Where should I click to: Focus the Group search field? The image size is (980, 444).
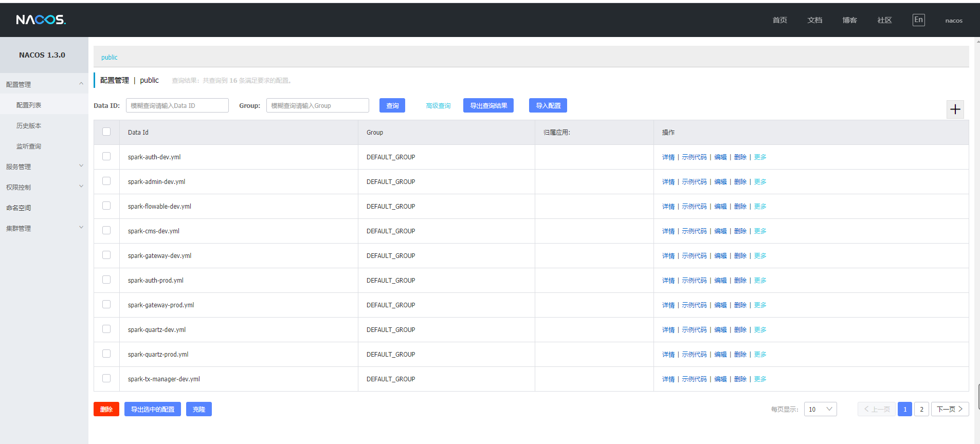(318, 105)
